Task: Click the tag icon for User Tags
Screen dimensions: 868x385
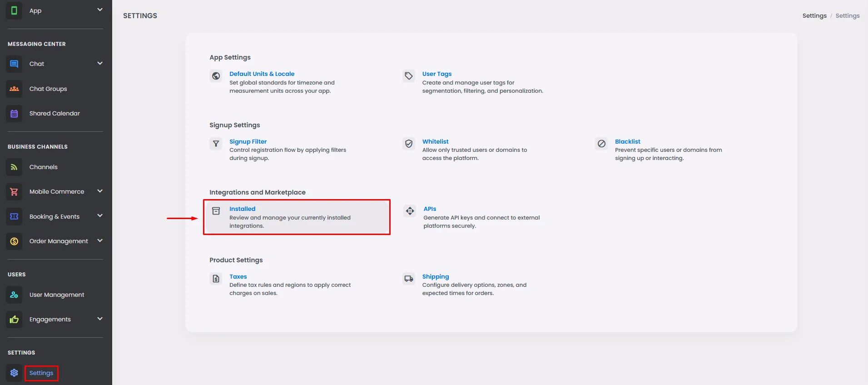Action: tap(409, 76)
